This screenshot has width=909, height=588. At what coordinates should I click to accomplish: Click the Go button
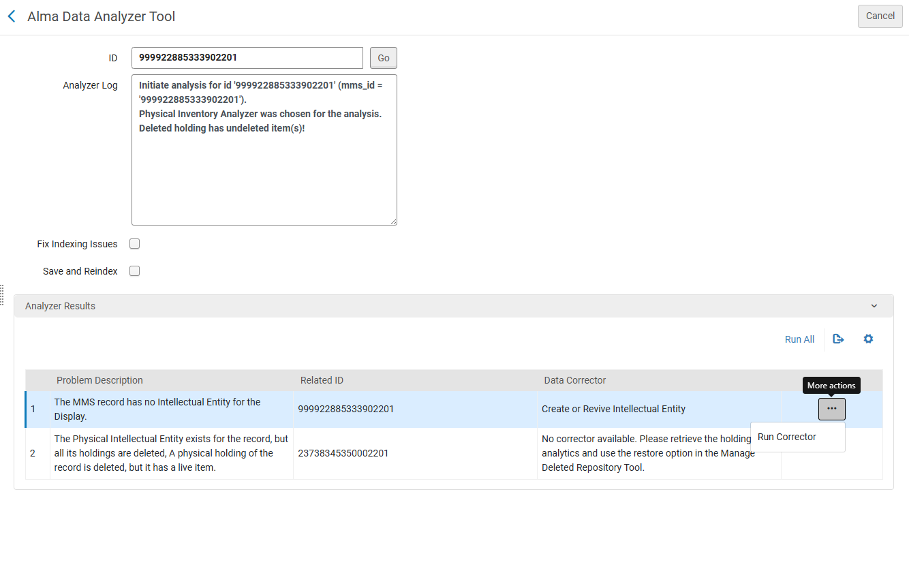pyautogui.click(x=384, y=58)
